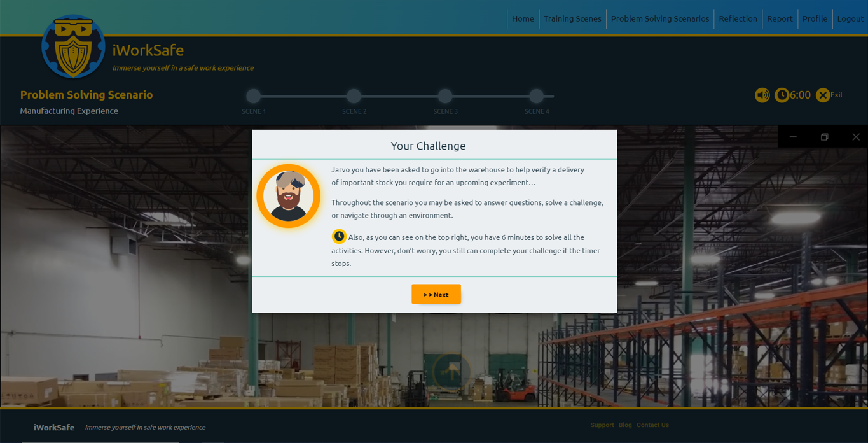Minimize the embedded scene window
Screen dimensions: 868x443
(793, 137)
